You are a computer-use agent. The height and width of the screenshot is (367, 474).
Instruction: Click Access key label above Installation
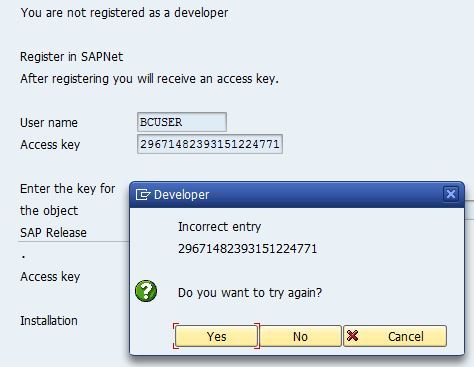click(50, 277)
